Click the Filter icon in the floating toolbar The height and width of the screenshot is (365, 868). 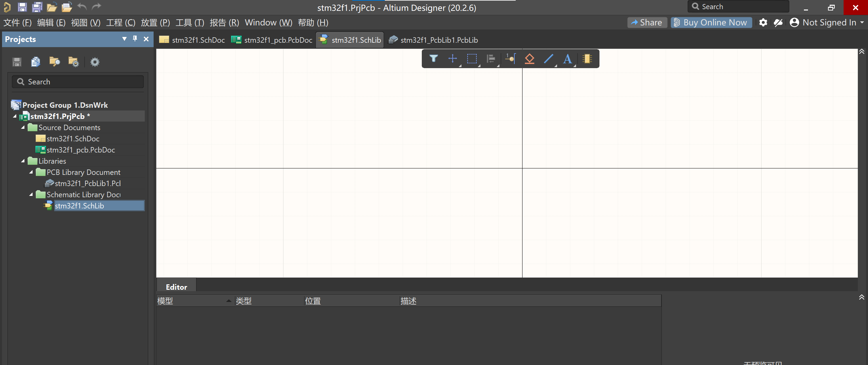433,59
